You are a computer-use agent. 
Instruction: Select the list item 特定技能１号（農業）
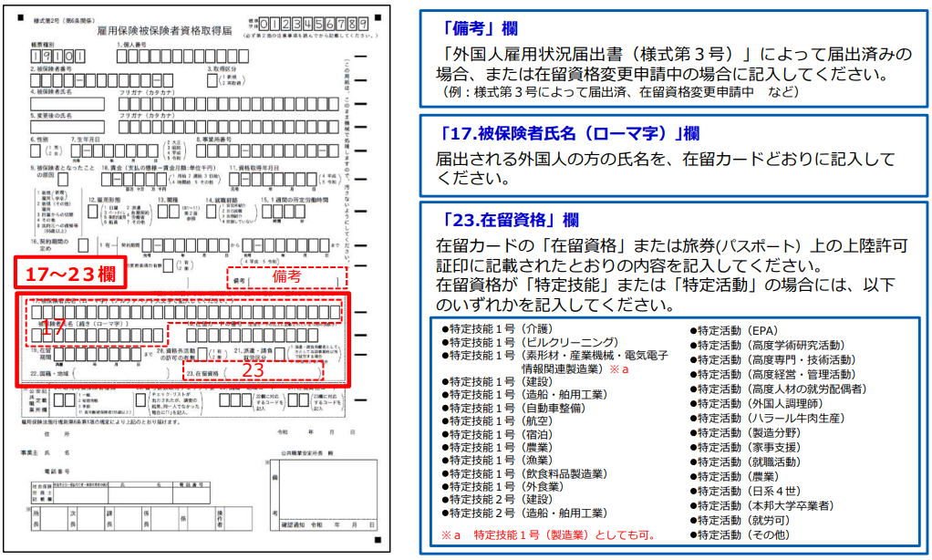click(x=497, y=448)
